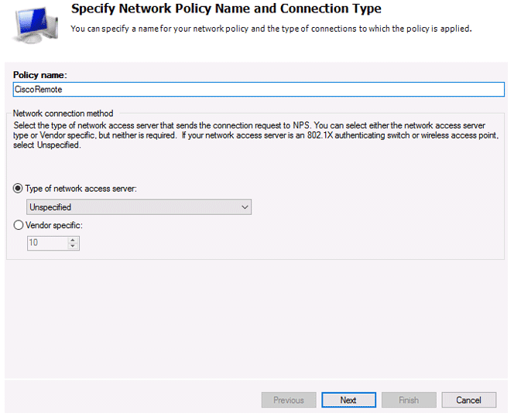Click the Next button
514x420 pixels.
(x=349, y=400)
